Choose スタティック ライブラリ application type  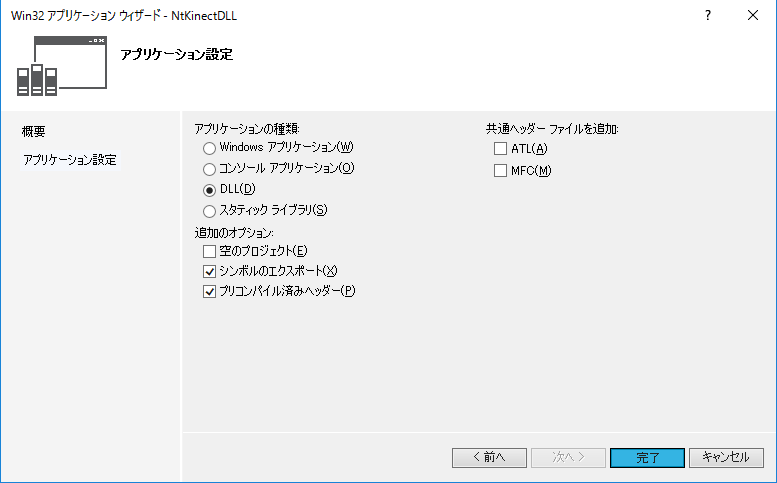(209, 211)
